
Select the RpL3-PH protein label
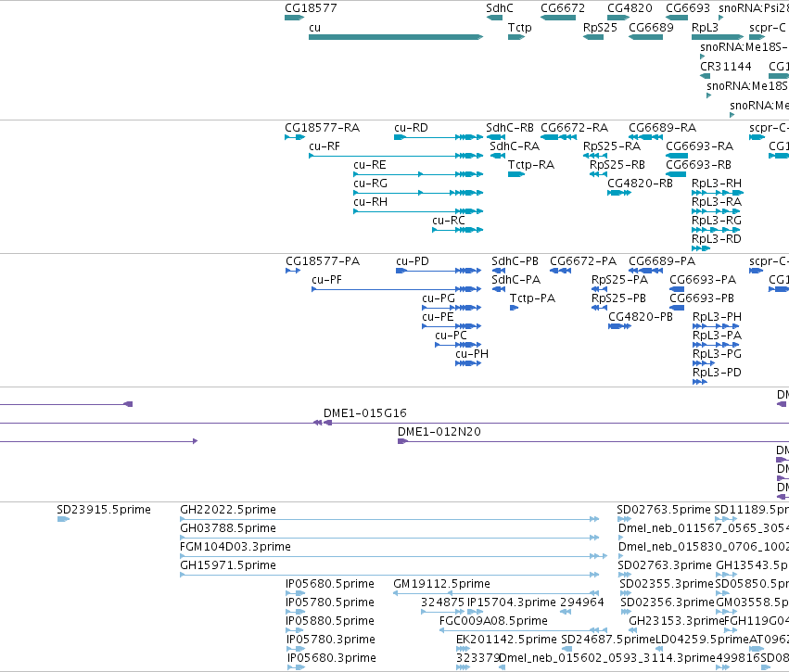point(717,317)
